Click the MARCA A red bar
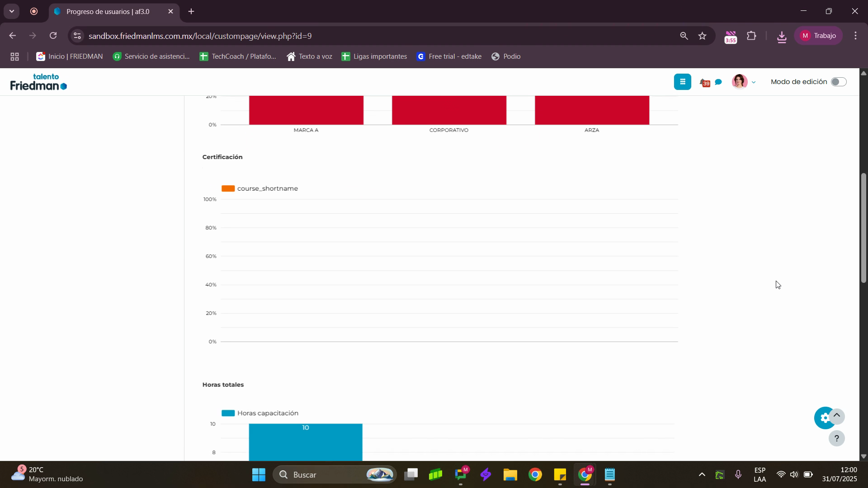 pos(306,110)
